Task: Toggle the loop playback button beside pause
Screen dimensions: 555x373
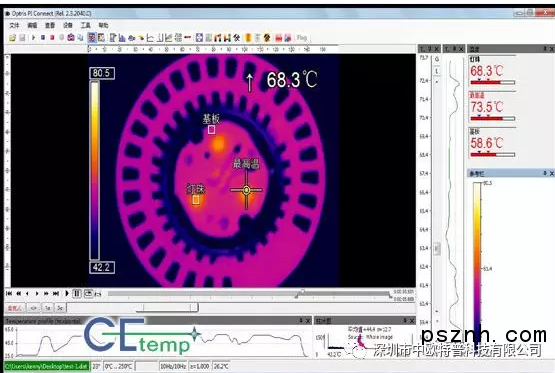Action: click(x=88, y=293)
